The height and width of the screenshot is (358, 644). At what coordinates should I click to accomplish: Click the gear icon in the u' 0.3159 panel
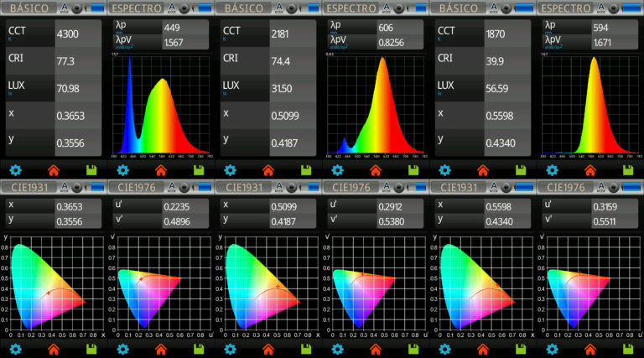point(552,349)
